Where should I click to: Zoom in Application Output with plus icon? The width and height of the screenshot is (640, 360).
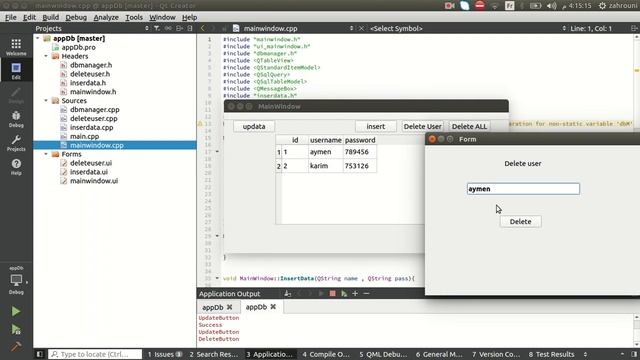pyautogui.click(x=355, y=293)
